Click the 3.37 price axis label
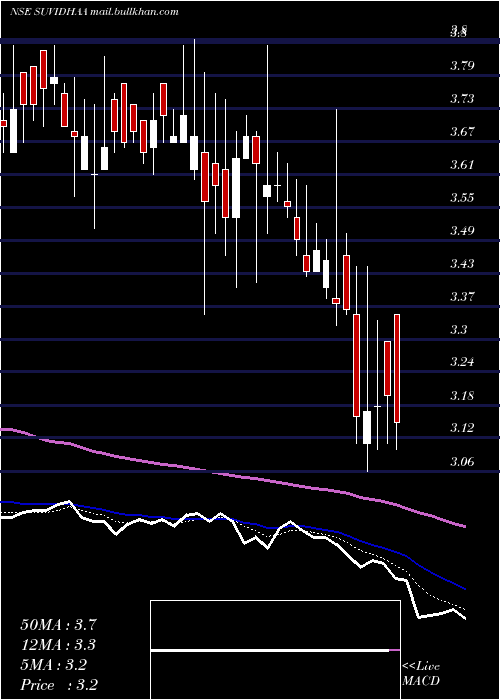500x700 pixels. [x=462, y=297]
